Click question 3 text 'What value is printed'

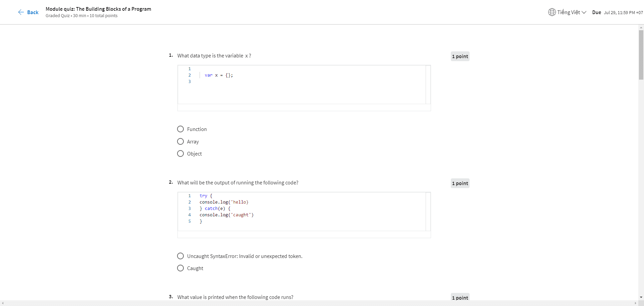point(235,297)
